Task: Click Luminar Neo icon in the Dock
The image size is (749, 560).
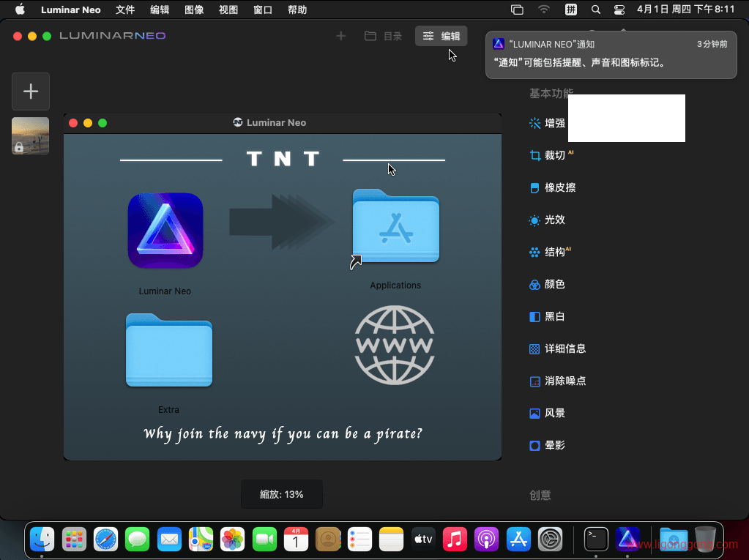Action: click(x=627, y=540)
